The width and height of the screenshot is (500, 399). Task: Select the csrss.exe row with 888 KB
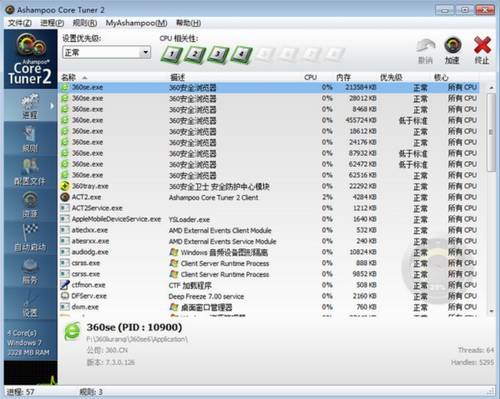[269, 263]
